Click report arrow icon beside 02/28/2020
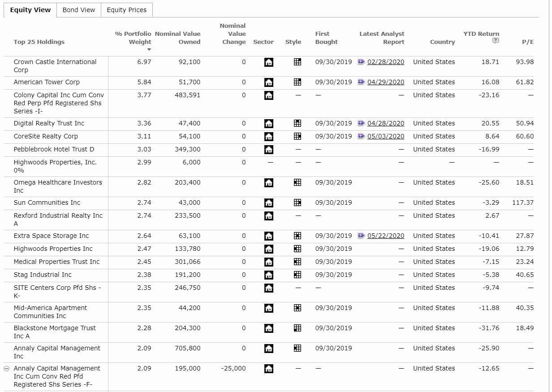552x392 pixels. (x=361, y=62)
